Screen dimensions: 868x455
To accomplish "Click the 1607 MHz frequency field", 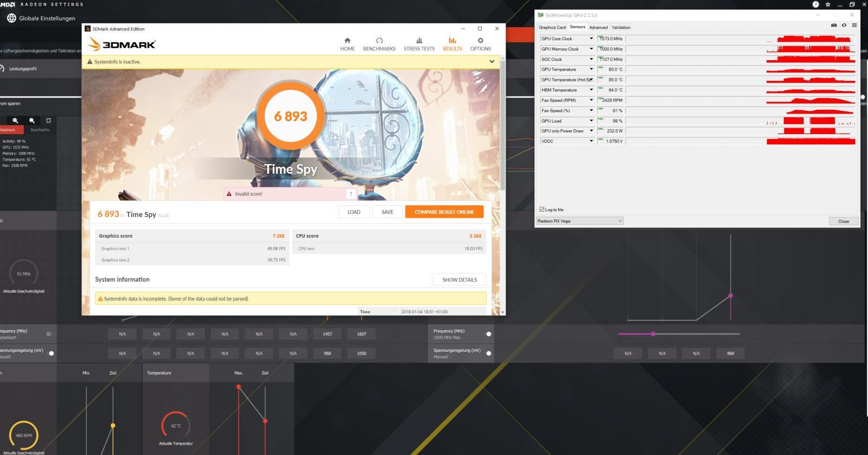I will click(362, 334).
